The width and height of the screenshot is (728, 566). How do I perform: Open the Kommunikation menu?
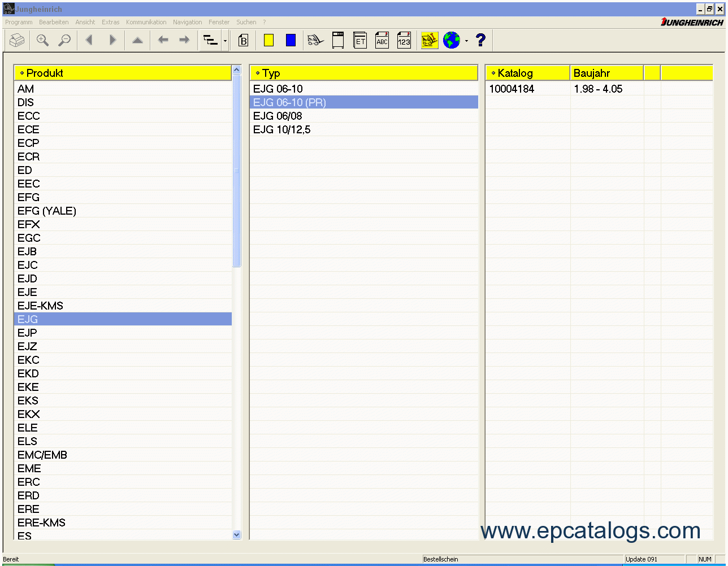[x=146, y=22]
